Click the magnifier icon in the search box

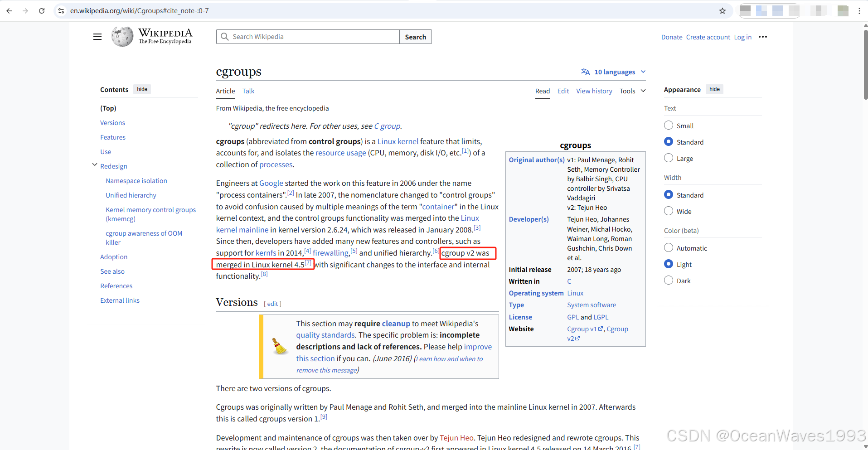click(224, 37)
